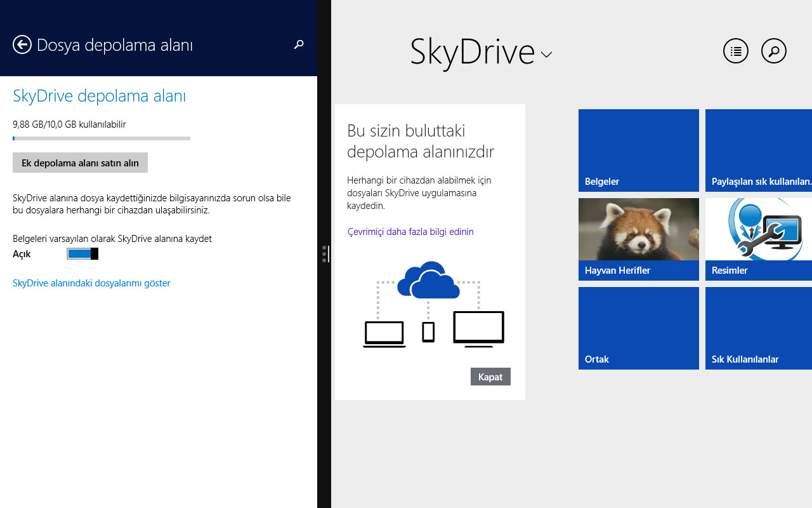
Task: Expand the SkyDrive title dropdown chevron
Action: (546, 55)
